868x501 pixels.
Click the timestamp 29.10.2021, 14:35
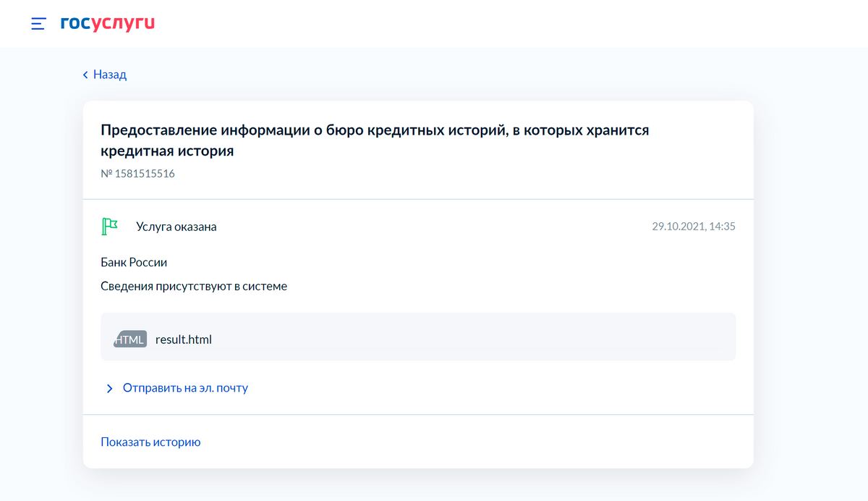point(694,227)
